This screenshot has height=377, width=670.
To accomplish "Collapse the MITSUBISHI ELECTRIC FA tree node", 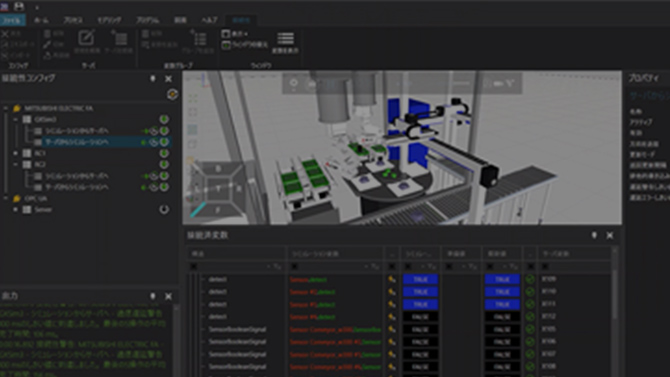I will click(6, 109).
